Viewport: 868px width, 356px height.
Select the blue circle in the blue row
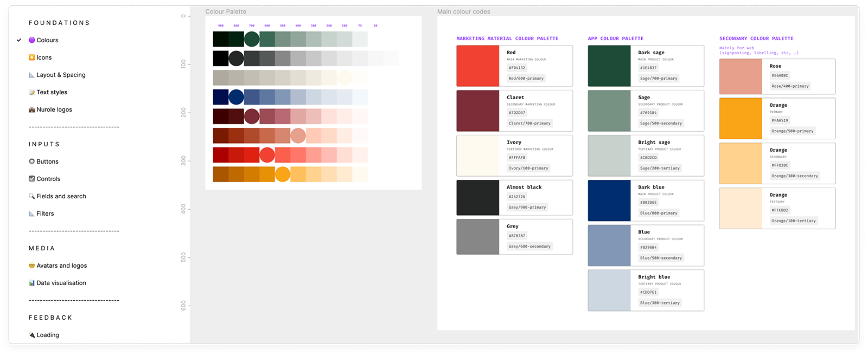tap(236, 97)
